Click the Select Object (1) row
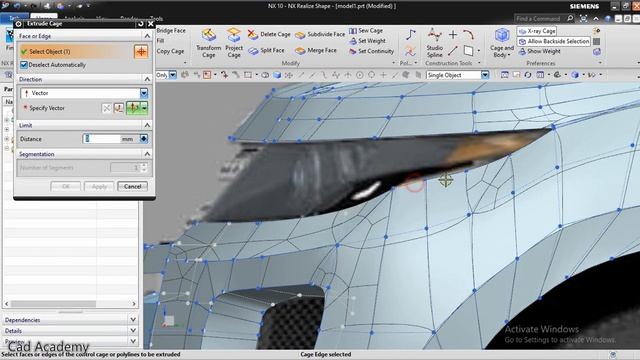 point(76,52)
